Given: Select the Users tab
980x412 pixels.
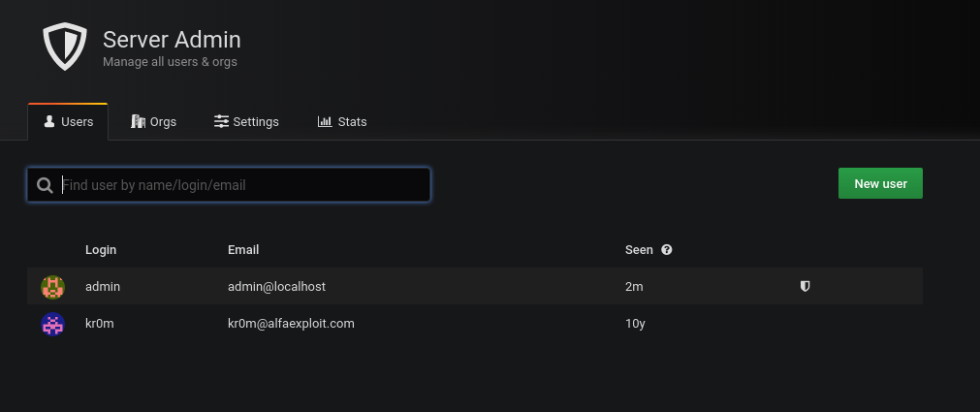Looking at the screenshot, I should click(x=68, y=122).
